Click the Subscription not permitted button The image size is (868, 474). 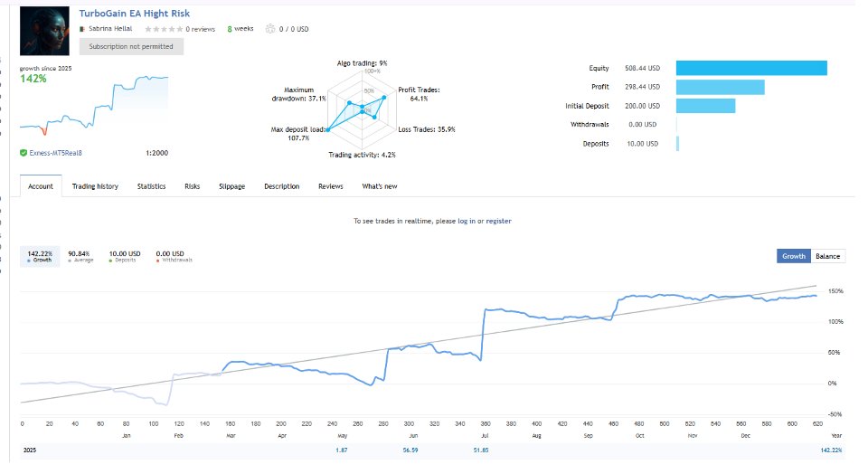[131, 46]
